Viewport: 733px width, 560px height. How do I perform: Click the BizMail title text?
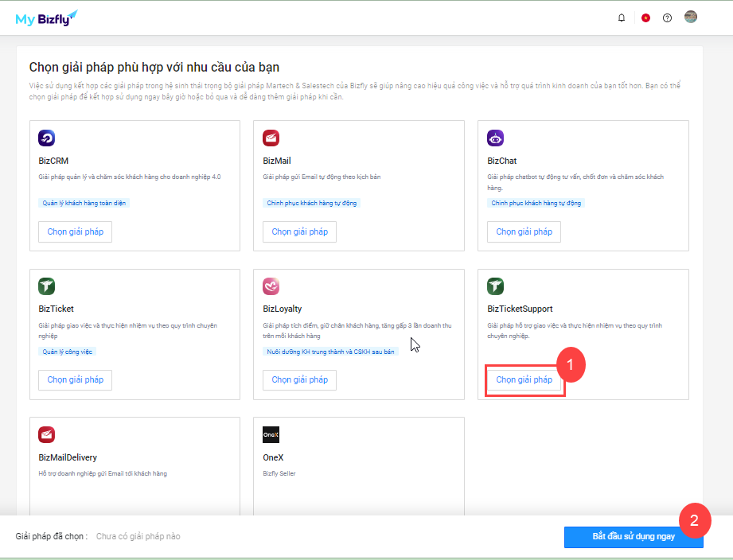tap(277, 161)
